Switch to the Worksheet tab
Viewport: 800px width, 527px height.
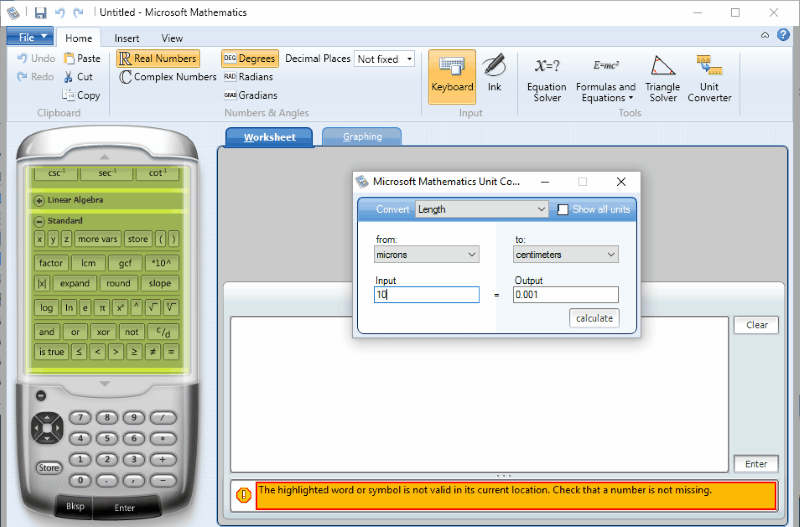[x=269, y=137]
